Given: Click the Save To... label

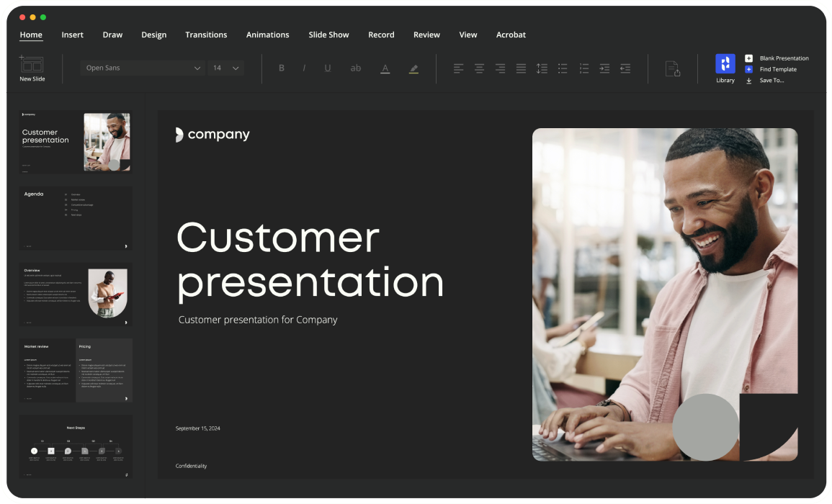Looking at the screenshot, I should [x=771, y=81].
